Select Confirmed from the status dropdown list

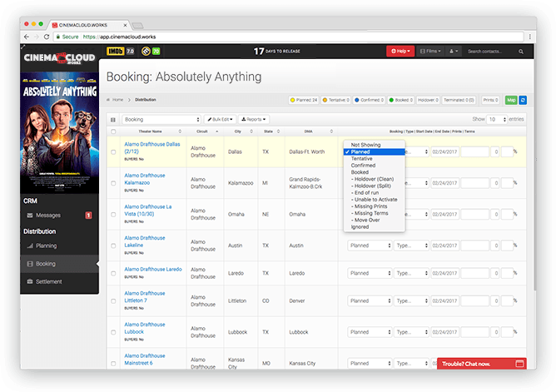pyautogui.click(x=364, y=166)
